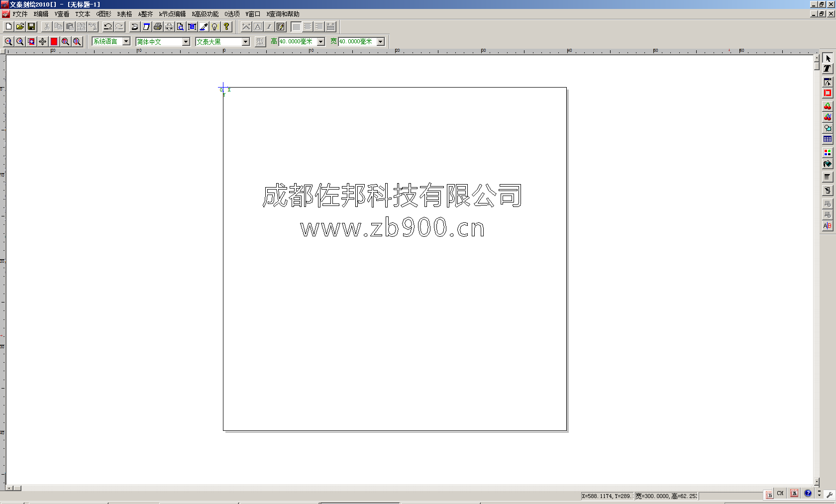Toggle left text alignment

(x=296, y=26)
